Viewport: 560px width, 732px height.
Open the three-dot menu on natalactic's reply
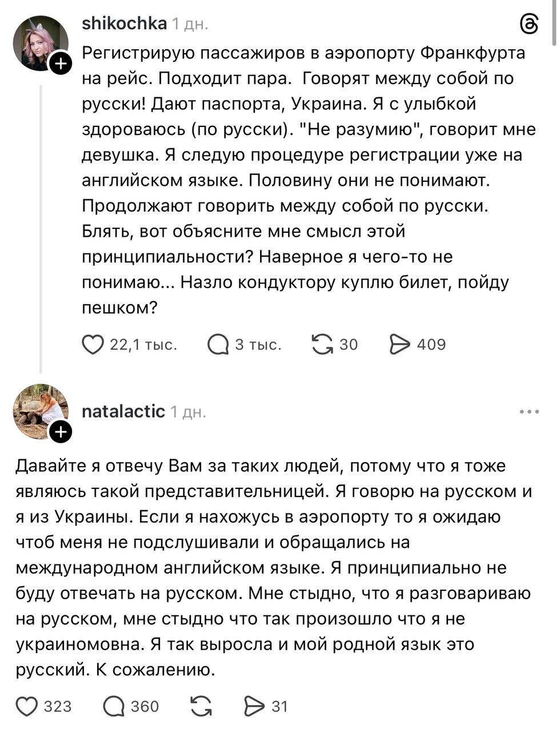point(529,412)
